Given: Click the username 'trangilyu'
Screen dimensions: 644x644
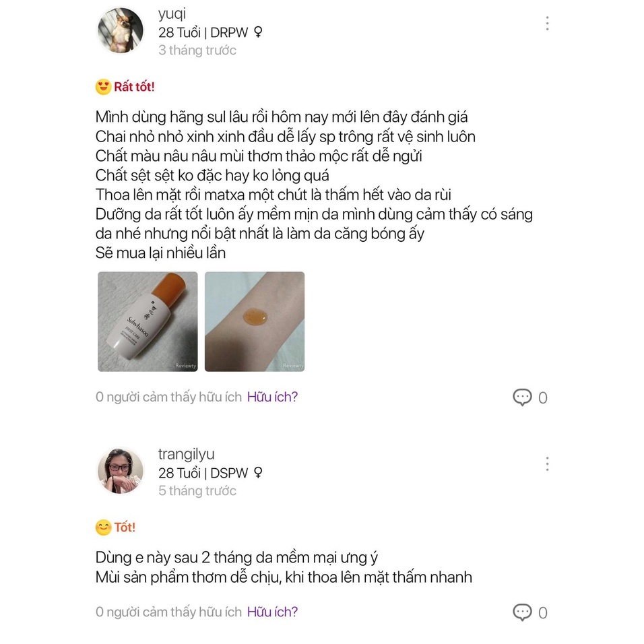Looking at the screenshot, I should click(x=186, y=455).
